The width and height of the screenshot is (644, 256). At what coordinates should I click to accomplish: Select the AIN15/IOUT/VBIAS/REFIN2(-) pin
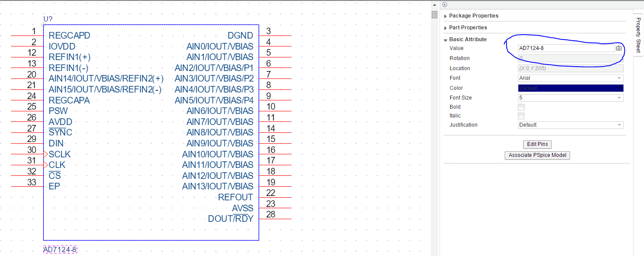(x=105, y=89)
